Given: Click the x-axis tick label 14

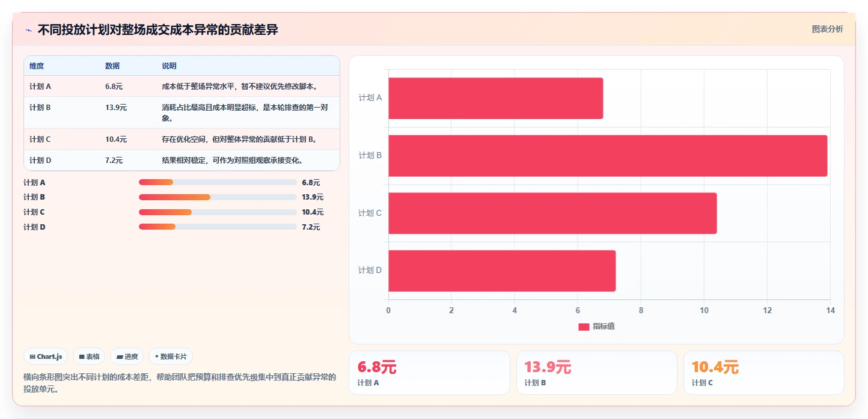Looking at the screenshot, I should [830, 311].
